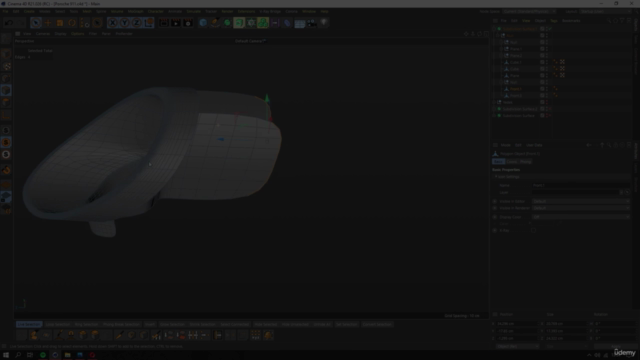
Task: Expand the Subdivision Surface.2 node
Action: tap(494, 109)
